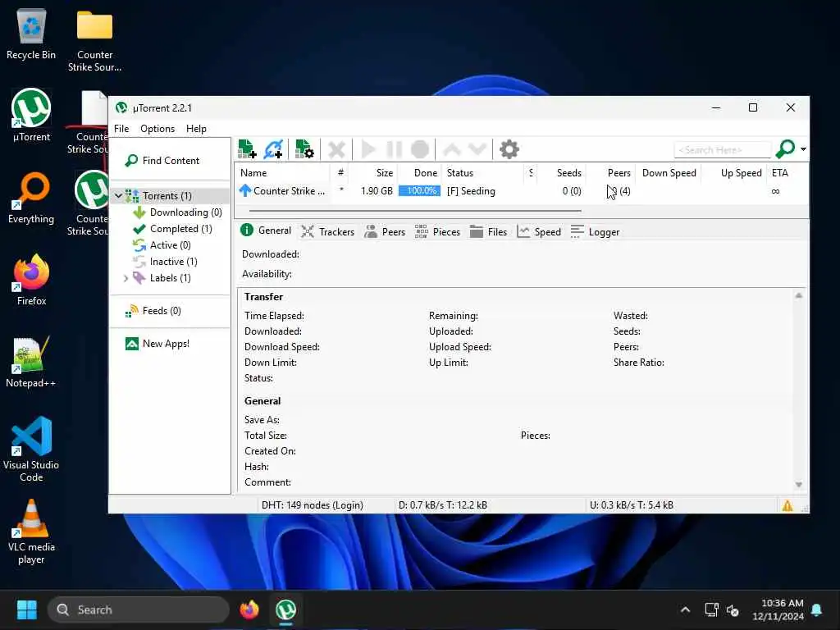Open Feeds (0) in the sidebar

tap(162, 311)
